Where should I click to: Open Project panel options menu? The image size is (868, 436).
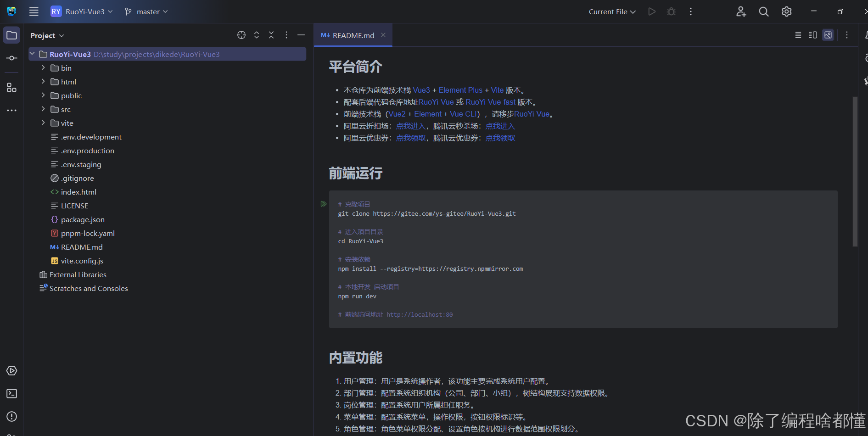pos(286,35)
